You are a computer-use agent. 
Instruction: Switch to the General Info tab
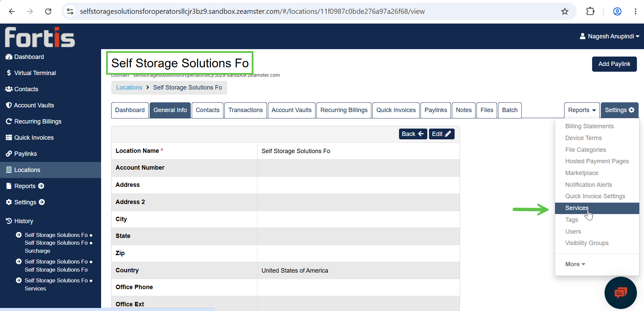[x=170, y=110]
